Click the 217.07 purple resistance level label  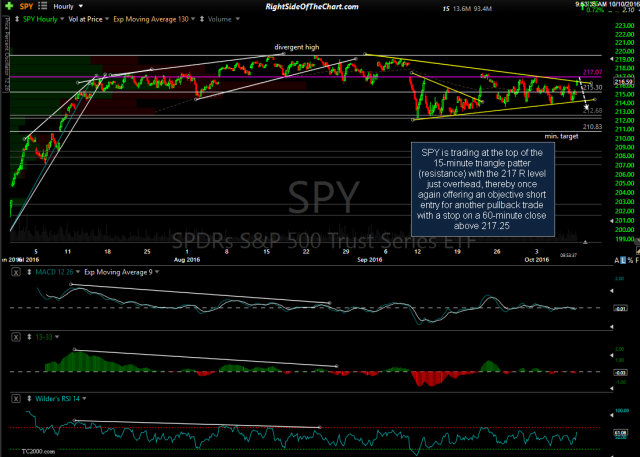[x=592, y=72]
